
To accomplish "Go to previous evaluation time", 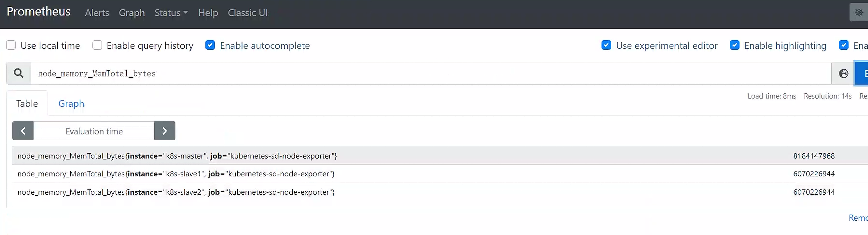I will click(23, 131).
